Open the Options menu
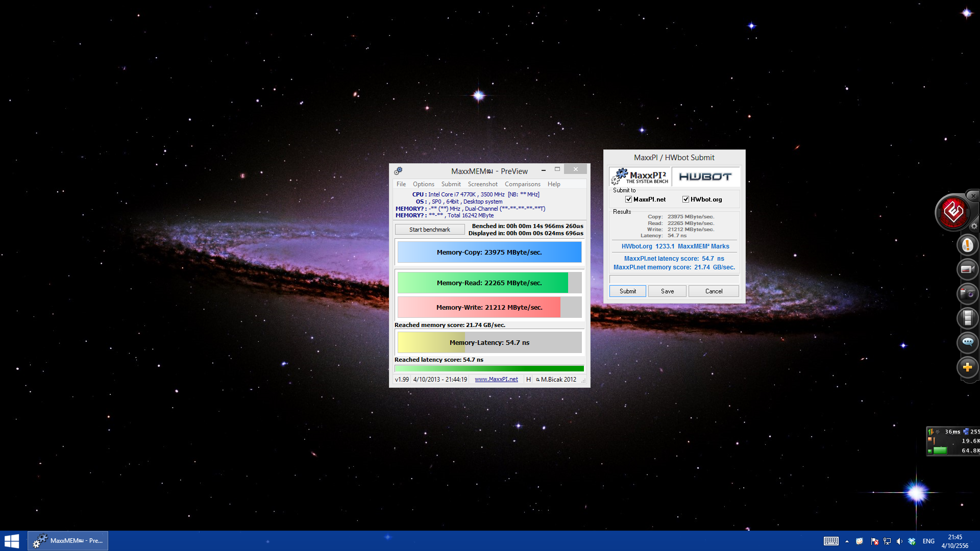The width and height of the screenshot is (980, 551). [x=423, y=184]
